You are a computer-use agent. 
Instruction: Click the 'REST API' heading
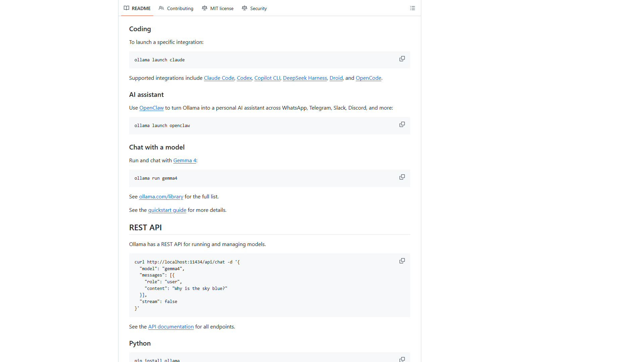coord(145,228)
